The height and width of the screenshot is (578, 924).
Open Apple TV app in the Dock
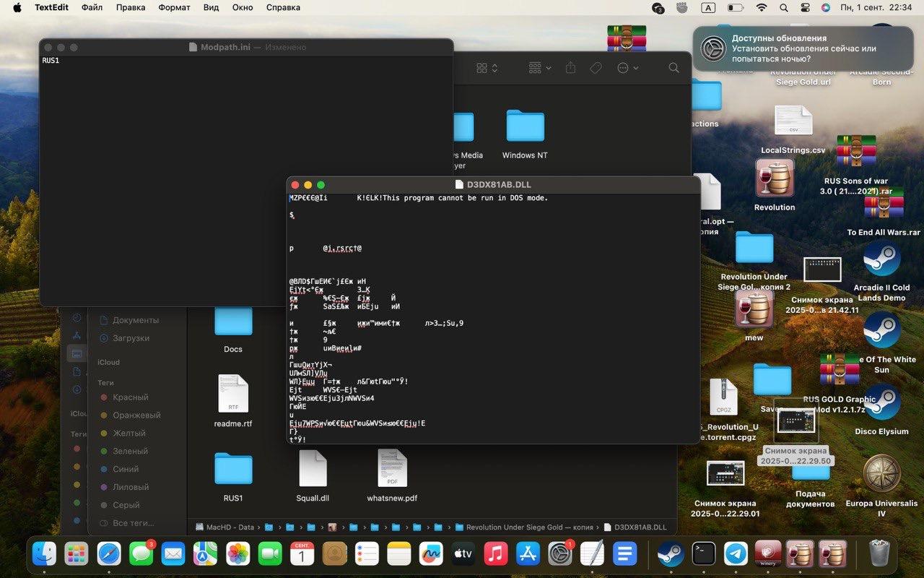click(x=463, y=554)
